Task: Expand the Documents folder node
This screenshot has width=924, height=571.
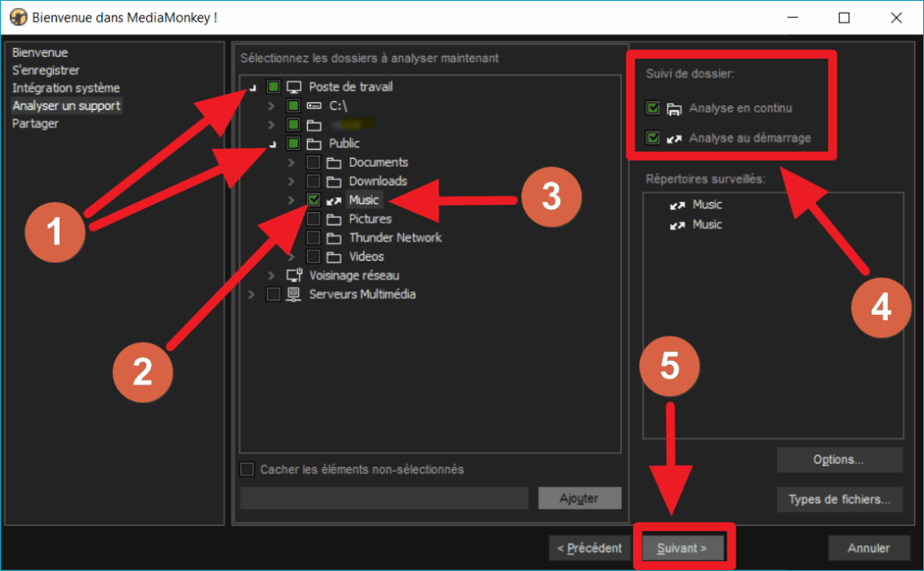Action: tap(291, 162)
